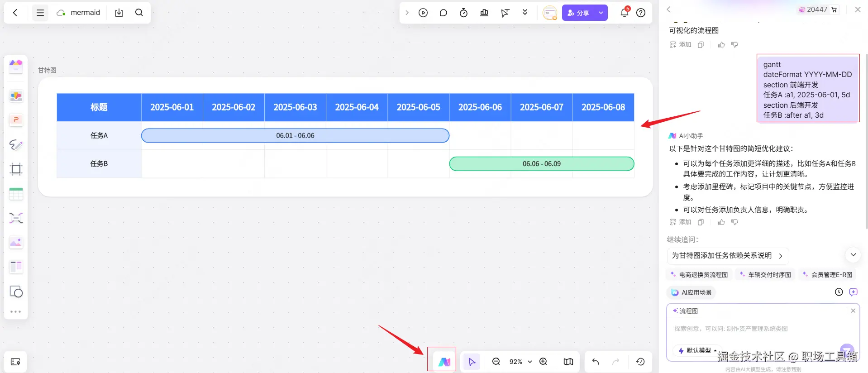Dislike the suggestions reply with thumbs down
868x373 pixels.
coord(734,222)
